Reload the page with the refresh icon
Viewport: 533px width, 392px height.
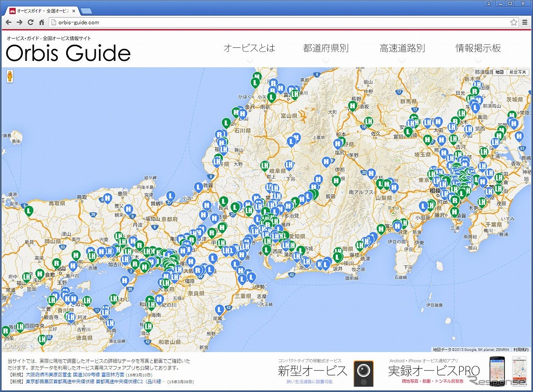(31, 22)
